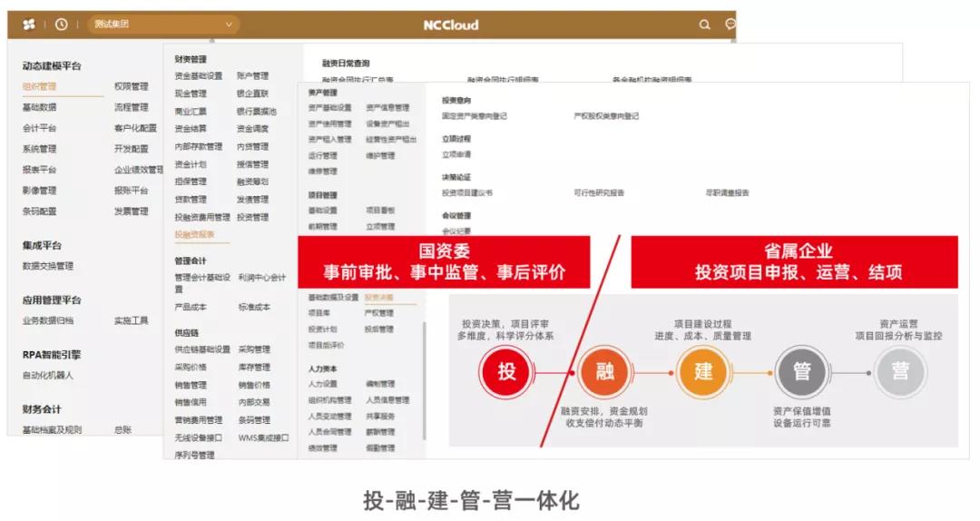
Task: Open 会计平台 entry
Action: click(39, 128)
